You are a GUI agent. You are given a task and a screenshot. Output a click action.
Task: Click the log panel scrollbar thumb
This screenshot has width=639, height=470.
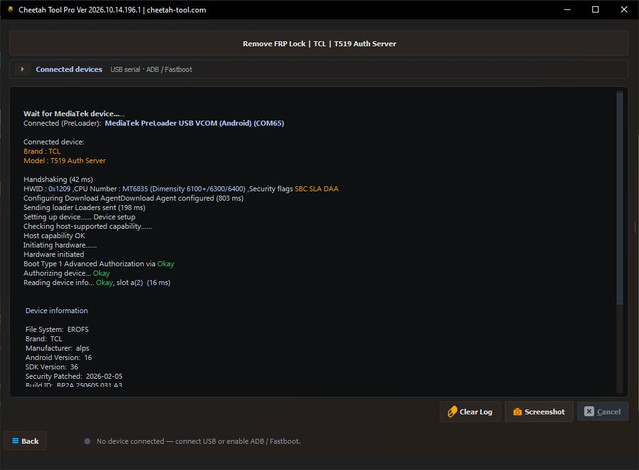tap(619, 198)
